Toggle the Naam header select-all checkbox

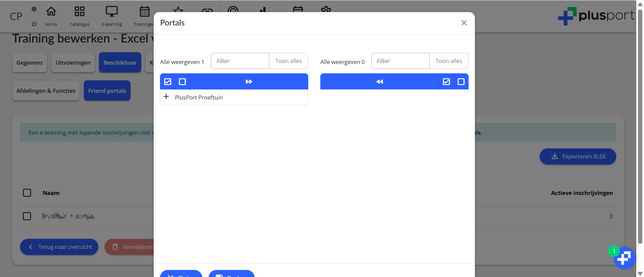(x=27, y=193)
